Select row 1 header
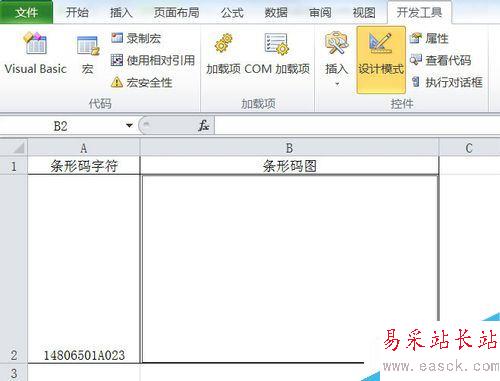 [x=14, y=166]
